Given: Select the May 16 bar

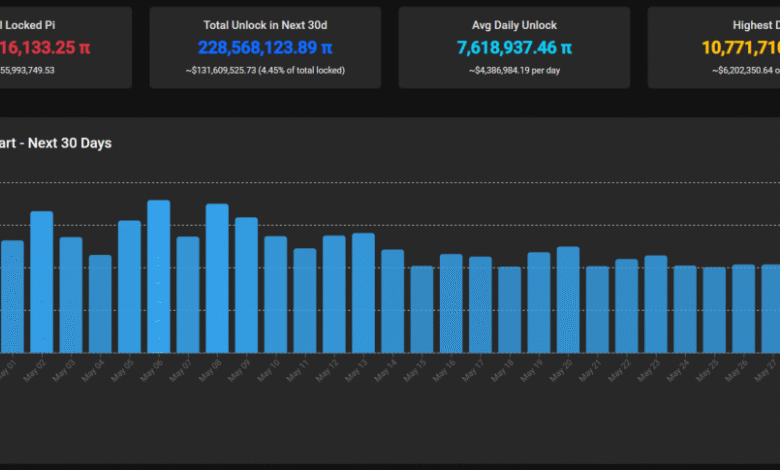Looking at the screenshot, I should pos(451,304).
